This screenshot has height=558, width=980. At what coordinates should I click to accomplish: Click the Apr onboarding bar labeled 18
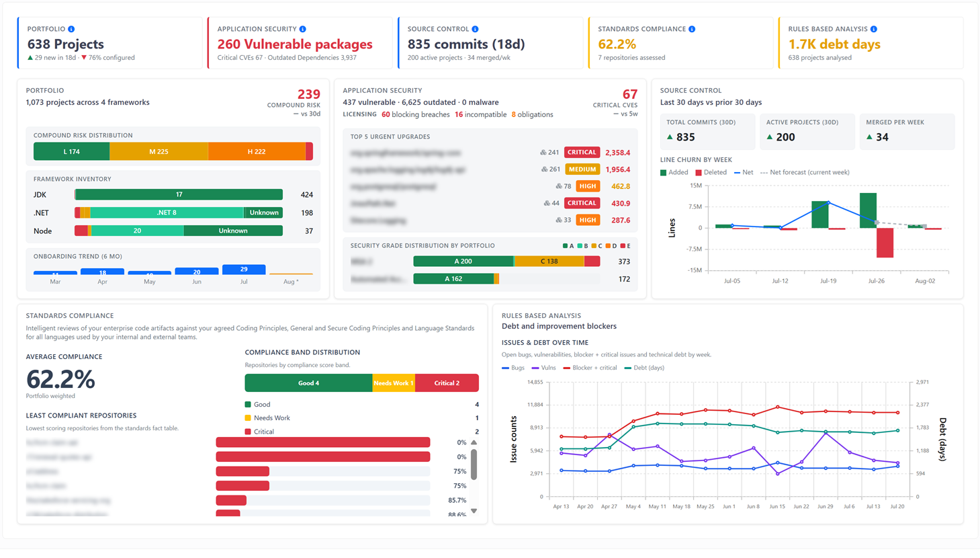[x=102, y=272]
